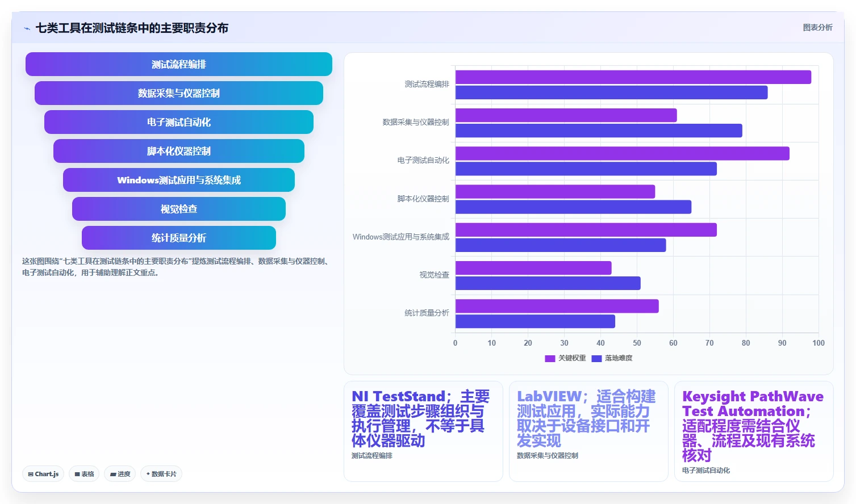
Task: Click the 脚本化仪器控制 y-axis label
Action: tap(423, 199)
